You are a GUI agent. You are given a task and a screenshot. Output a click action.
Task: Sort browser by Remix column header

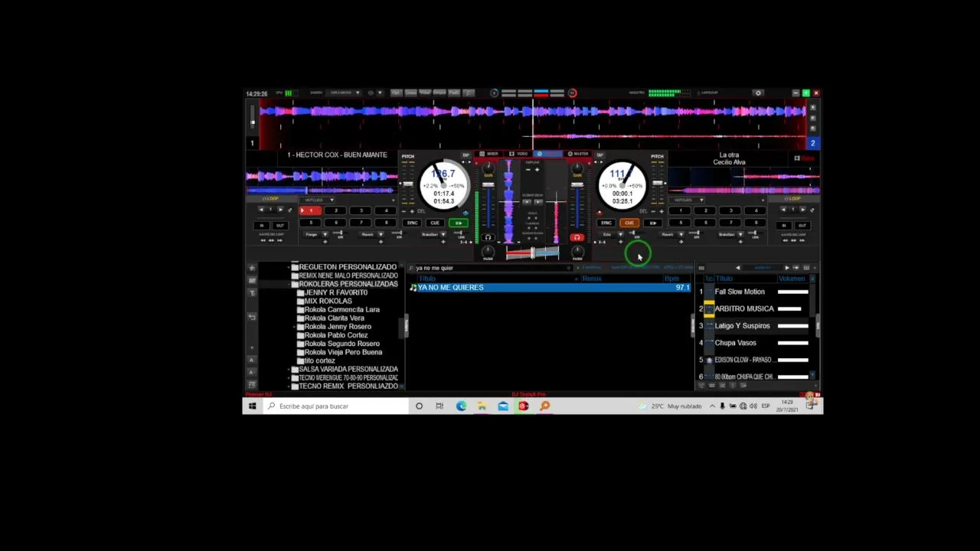tap(592, 279)
